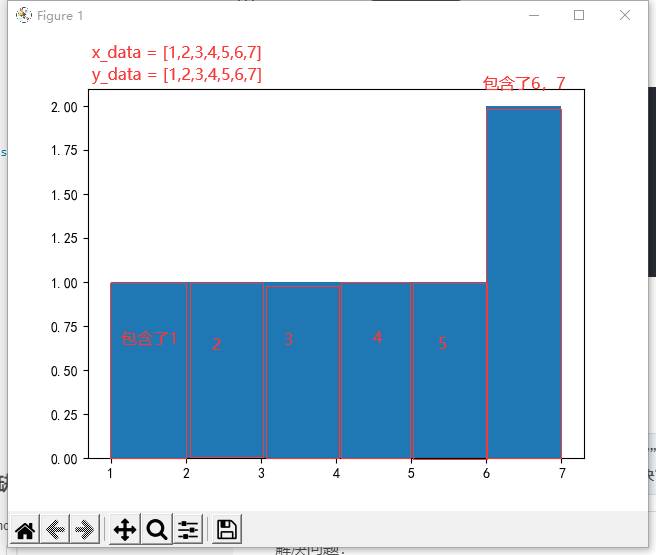Save the figure with floppy disk icon

click(x=227, y=530)
